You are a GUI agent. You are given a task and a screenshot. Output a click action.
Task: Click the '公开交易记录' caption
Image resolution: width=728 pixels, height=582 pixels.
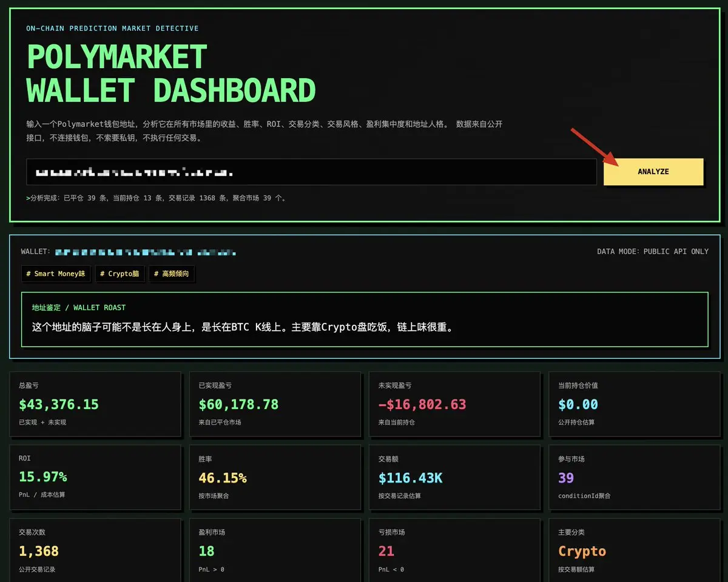(x=37, y=569)
